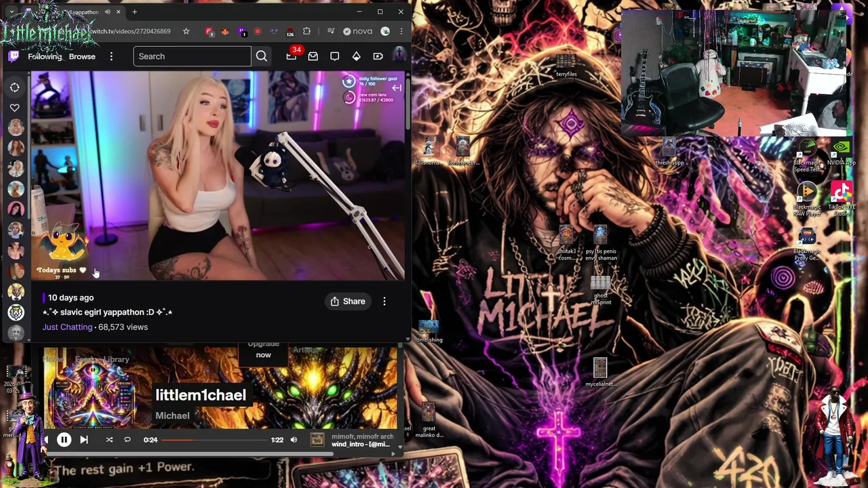Expand the Chrome tab search chevron
This screenshot has width=868, height=488.
11,12
